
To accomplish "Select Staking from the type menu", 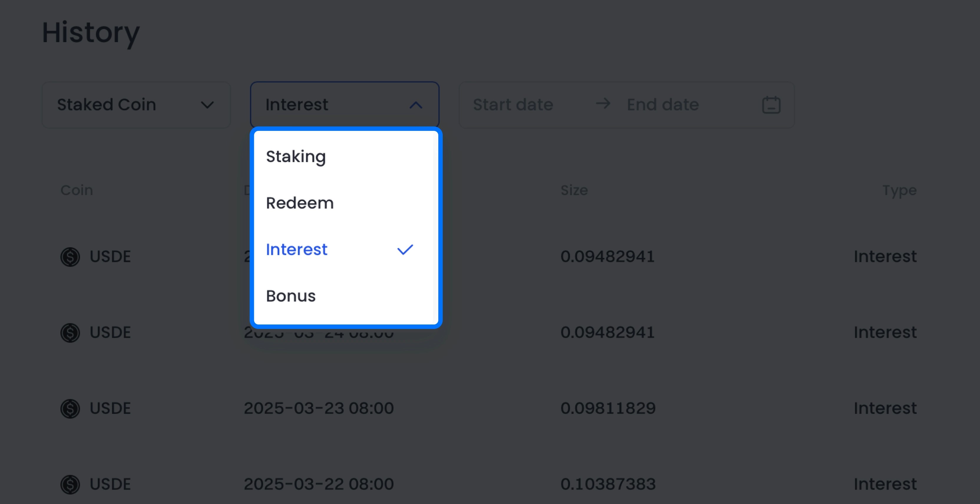I will tap(296, 156).
